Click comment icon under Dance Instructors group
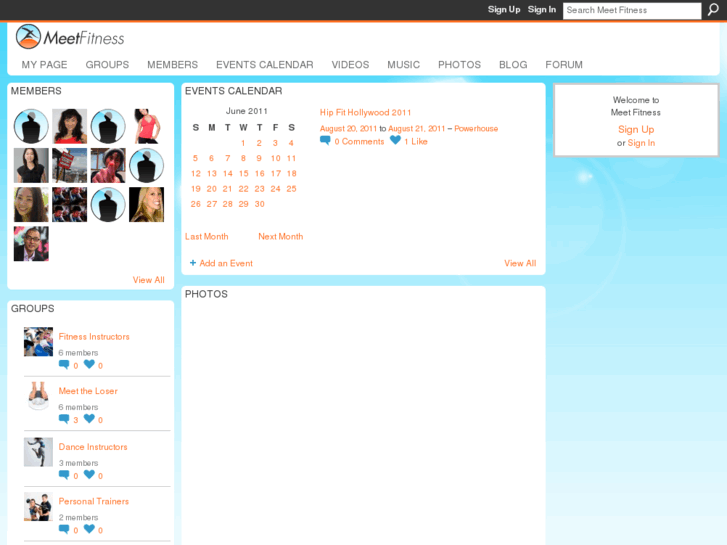 point(64,475)
